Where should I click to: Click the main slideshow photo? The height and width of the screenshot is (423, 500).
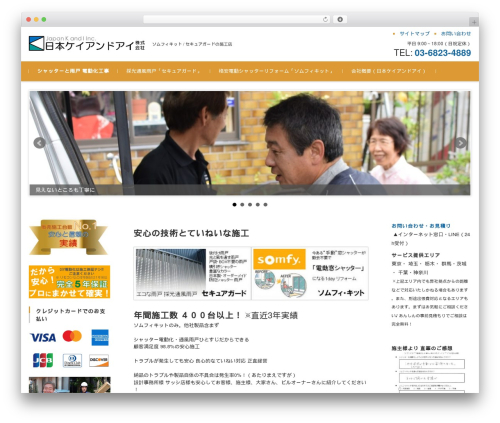(x=250, y=143)
